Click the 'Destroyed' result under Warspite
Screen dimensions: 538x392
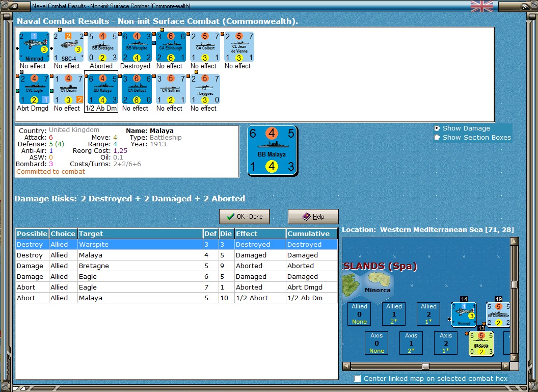[x=135, y=66]
